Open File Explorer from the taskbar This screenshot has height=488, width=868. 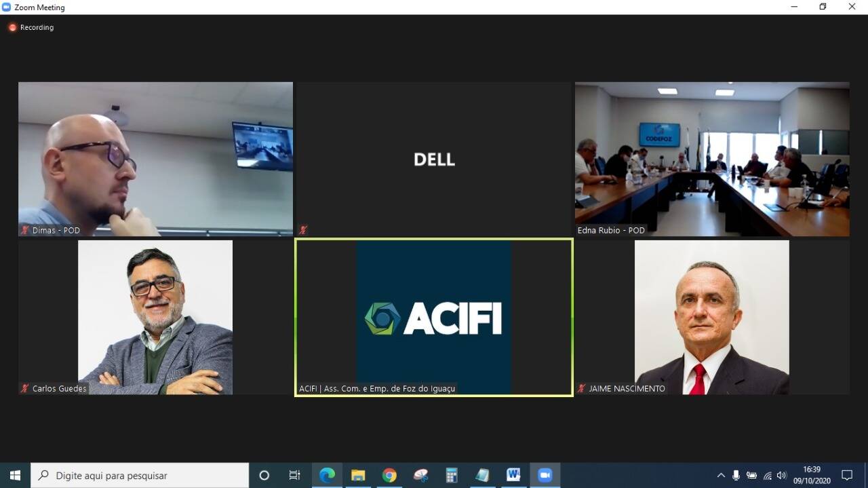(358, 475)
